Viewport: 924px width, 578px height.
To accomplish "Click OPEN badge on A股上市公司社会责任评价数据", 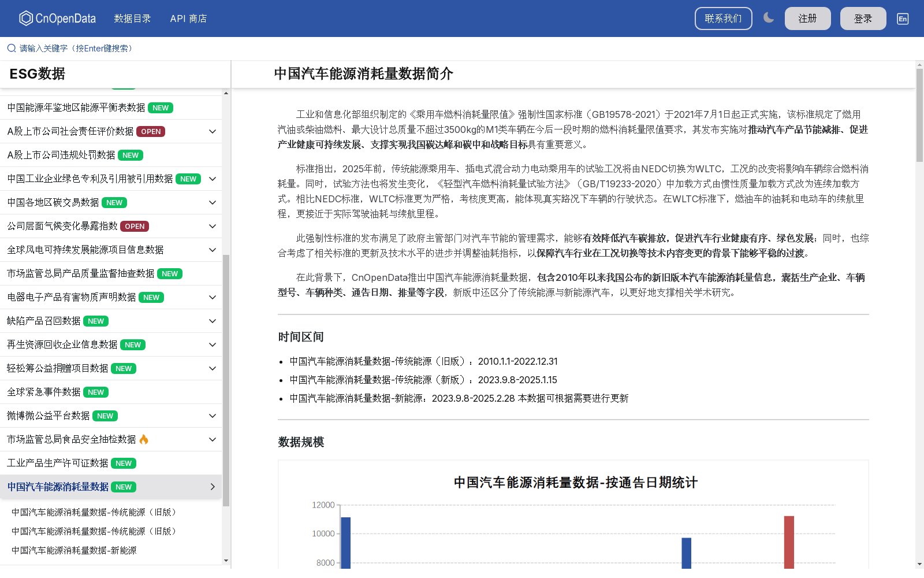I will click(x=151, y=132).
